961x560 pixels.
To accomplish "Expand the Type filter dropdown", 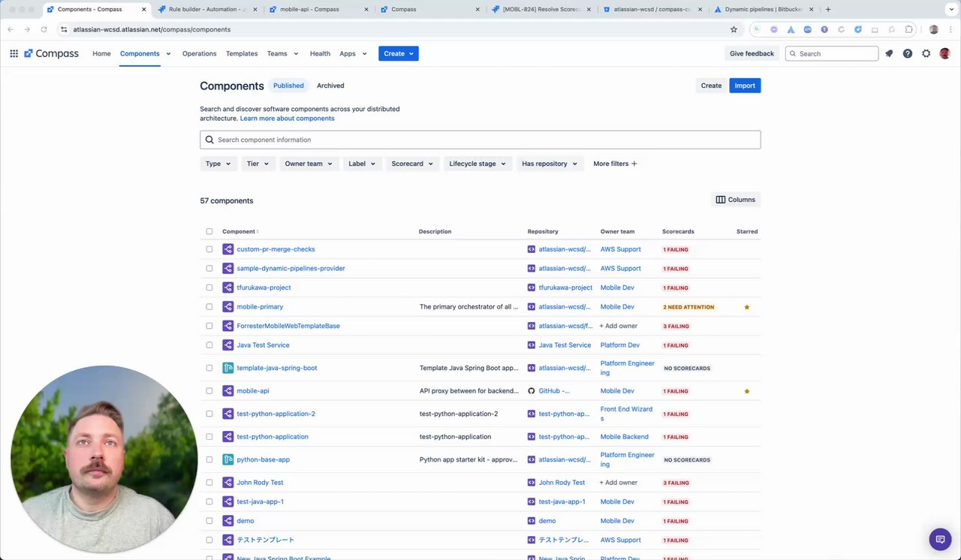I will point(218,164).
